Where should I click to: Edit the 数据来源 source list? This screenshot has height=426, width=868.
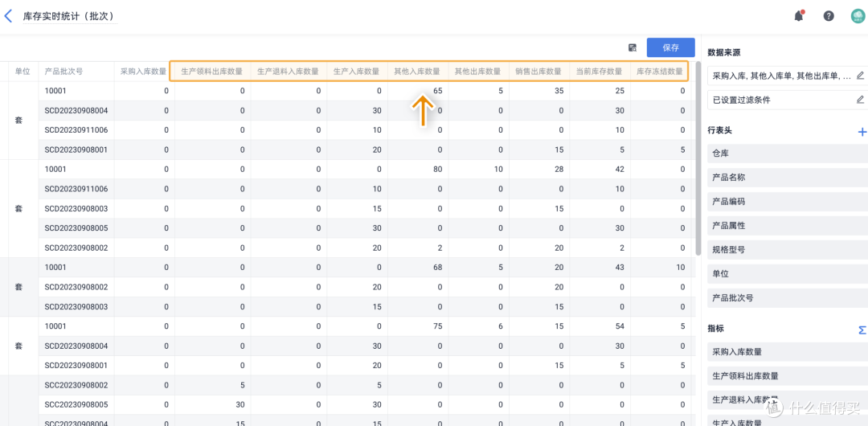860,76
